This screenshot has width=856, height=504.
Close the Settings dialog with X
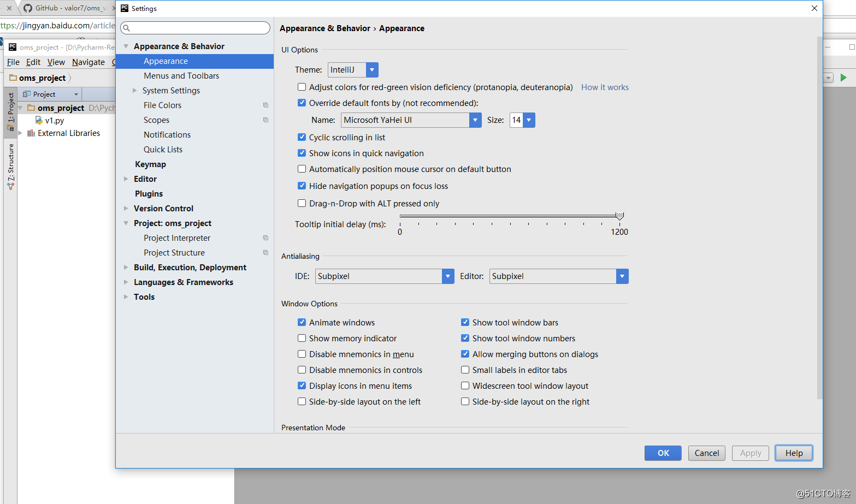(x=814, y=8)
